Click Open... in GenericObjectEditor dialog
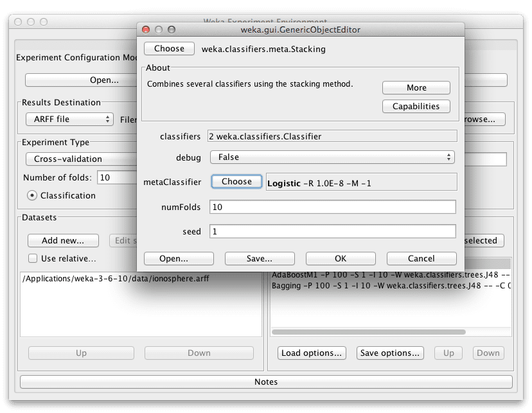The height and width of the screenshot is (413, 532). click(x=179, y=258)
